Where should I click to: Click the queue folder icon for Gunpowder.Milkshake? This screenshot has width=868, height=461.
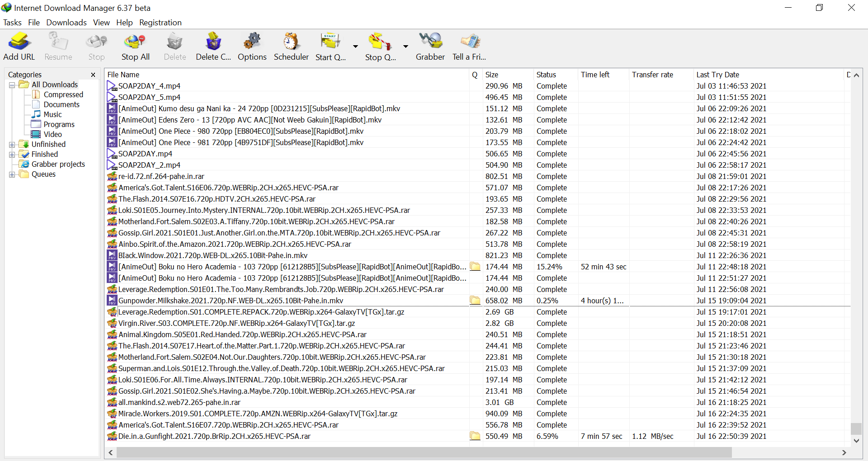coord(475,301)
